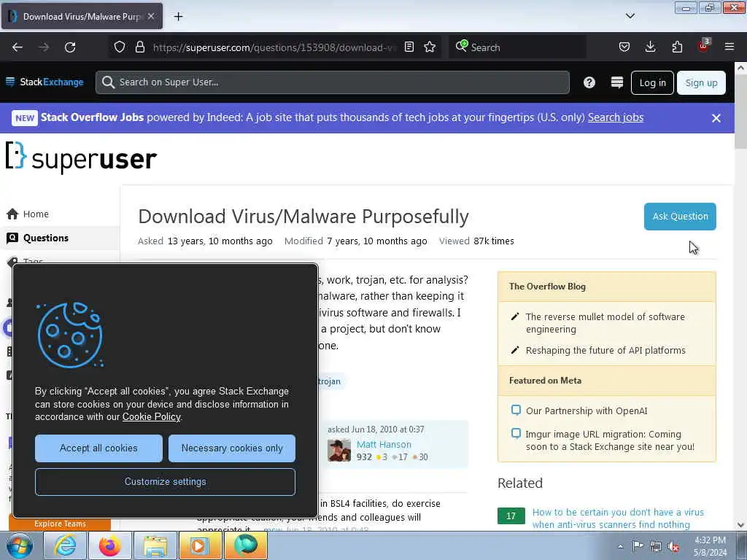Screen dimensions: 747x560
Task: Click the page's vertical scrollbar thumb
Action: tap(740, 112)
